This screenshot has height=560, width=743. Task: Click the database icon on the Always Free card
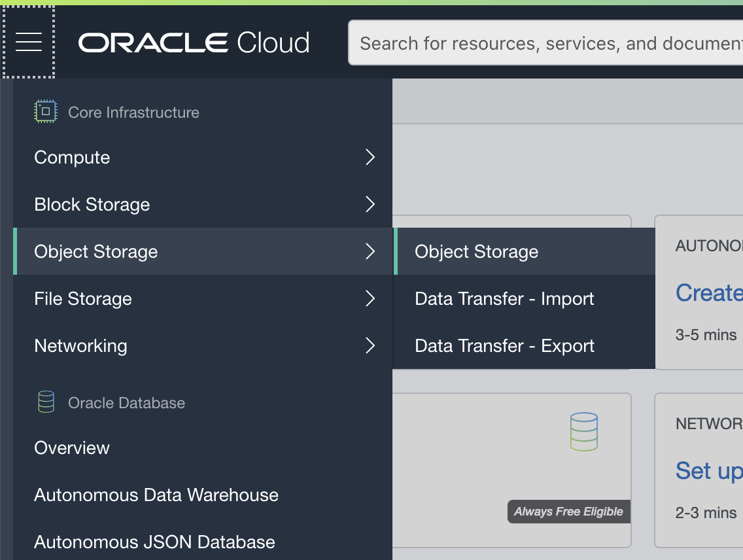click(584, 432)
